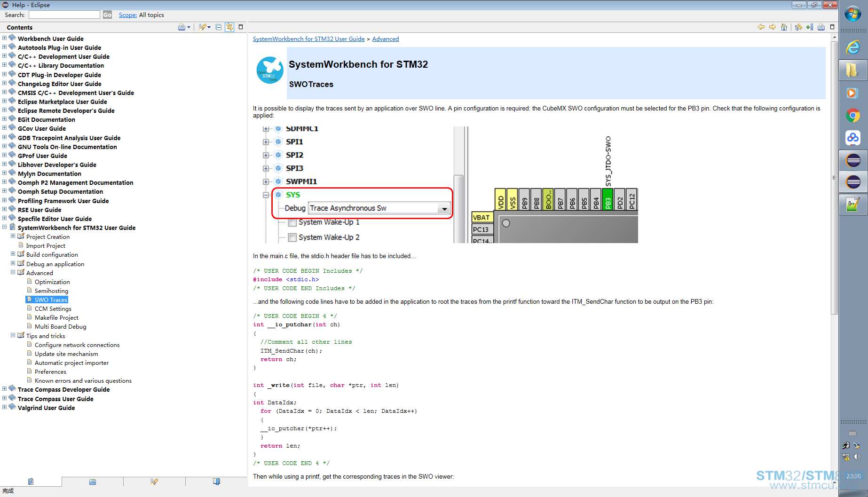Click the Print topics icon in Contents toolbar
868x497 pixels.
181,27
